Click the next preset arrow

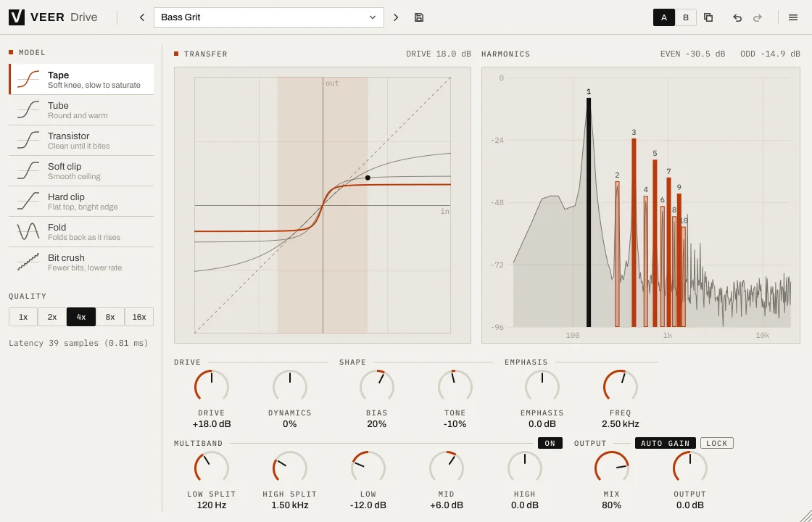click(x=396, y=17)
